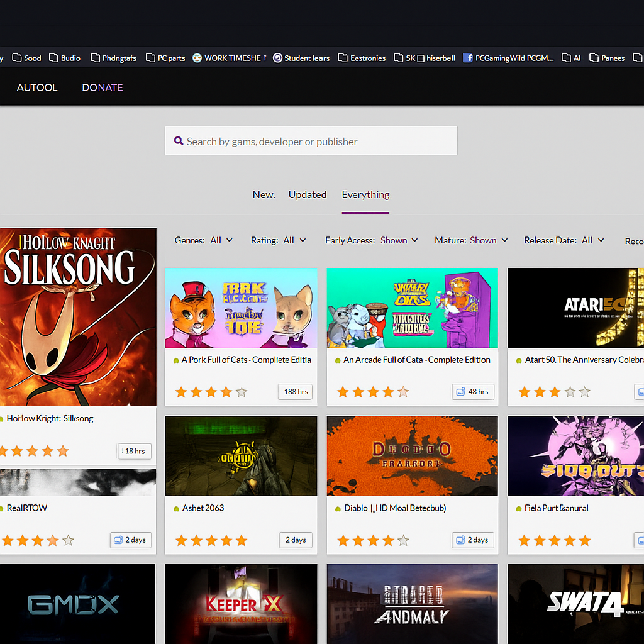Click play-time icon on RealRTOW 2 days badge
The height and width of the screenshot is (644, 644).
click(x=118, y=540)
